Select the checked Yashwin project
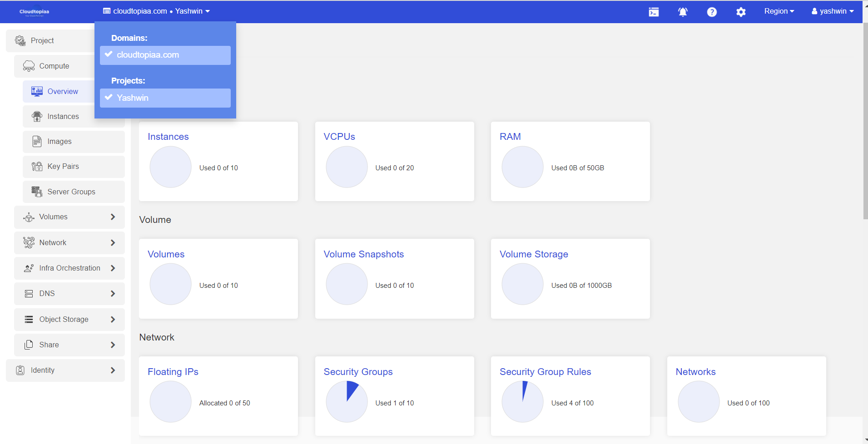 [x=165, y=98]
